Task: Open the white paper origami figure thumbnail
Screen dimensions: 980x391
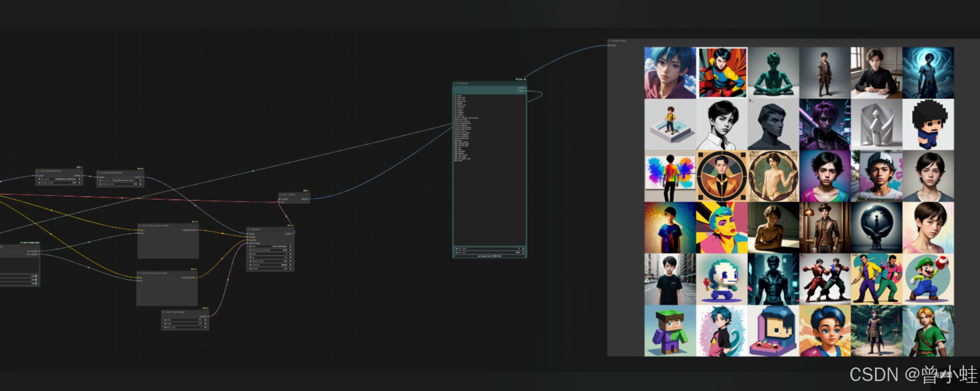Action: (x=876, y=124)
